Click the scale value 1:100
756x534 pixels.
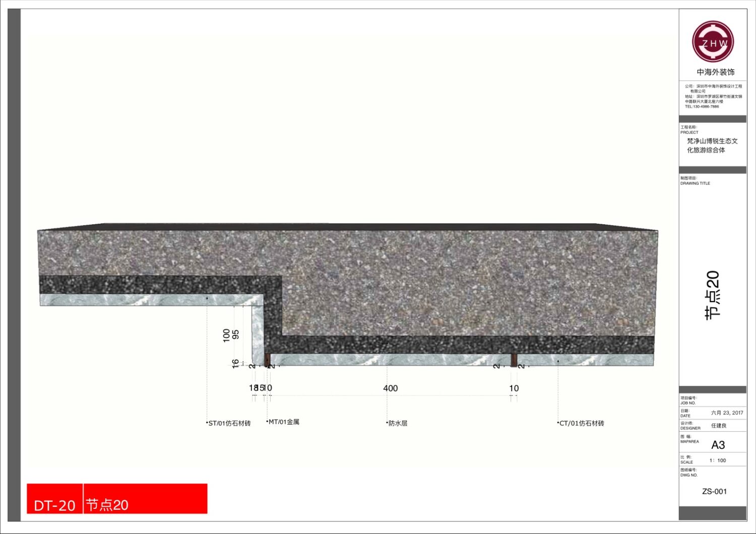tap(718, 460)
